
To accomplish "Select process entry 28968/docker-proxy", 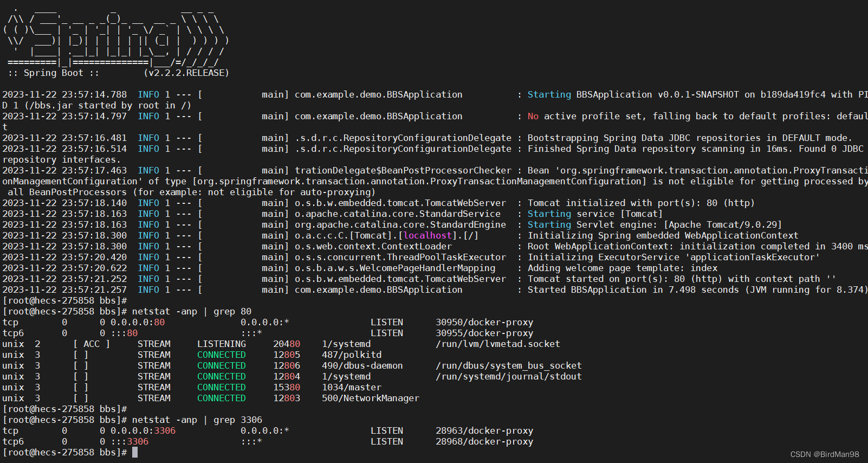I will click(x=484, y=441).
